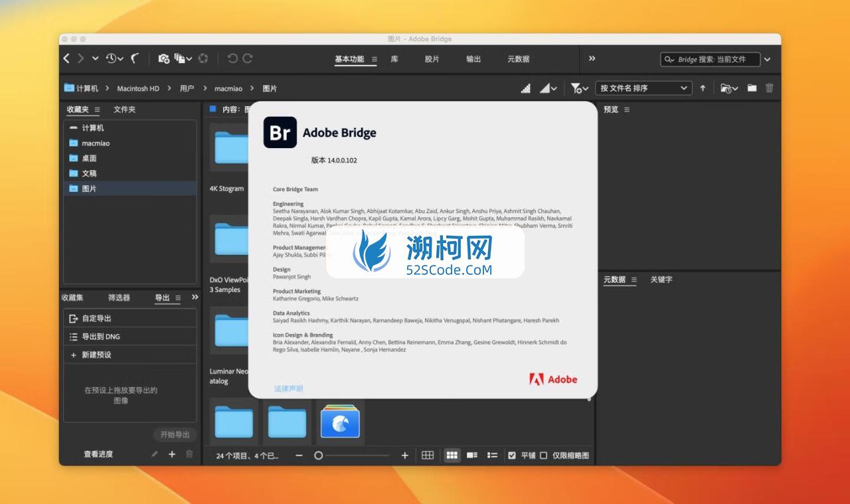Go forward with the right arrow icon
Image resolution: width=850 pixels, height=504 pixels.
pyautogui.click(x=81, y=58)
